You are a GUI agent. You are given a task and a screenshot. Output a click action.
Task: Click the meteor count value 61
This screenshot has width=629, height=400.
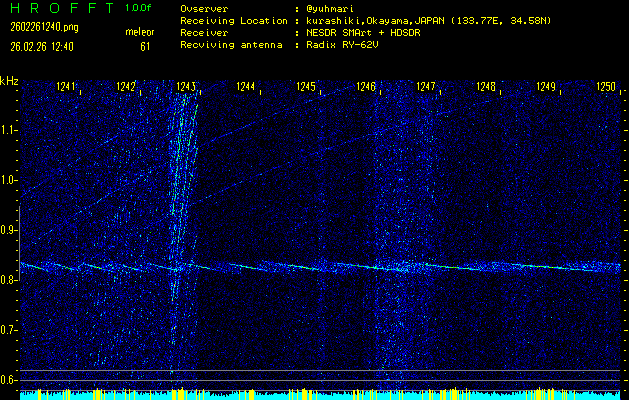145,46
